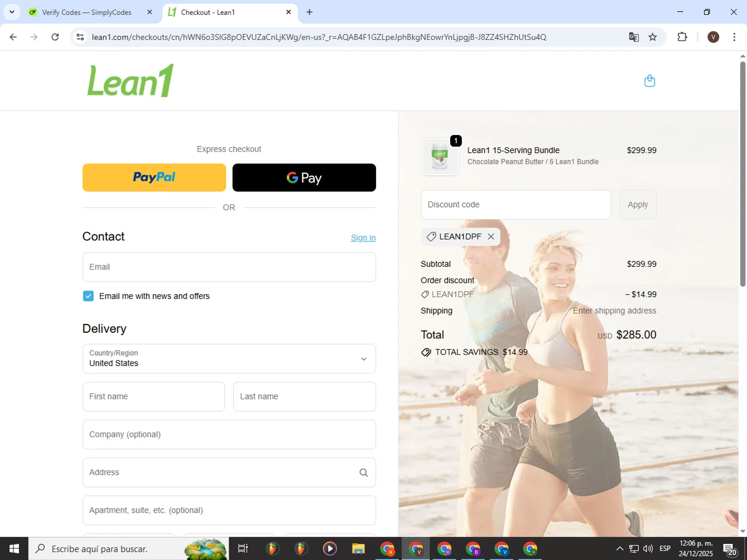Open the media player taskbar icon
The height and width of the screenshot is (560, 747).
pyautogui.click(x=330, y=549)
